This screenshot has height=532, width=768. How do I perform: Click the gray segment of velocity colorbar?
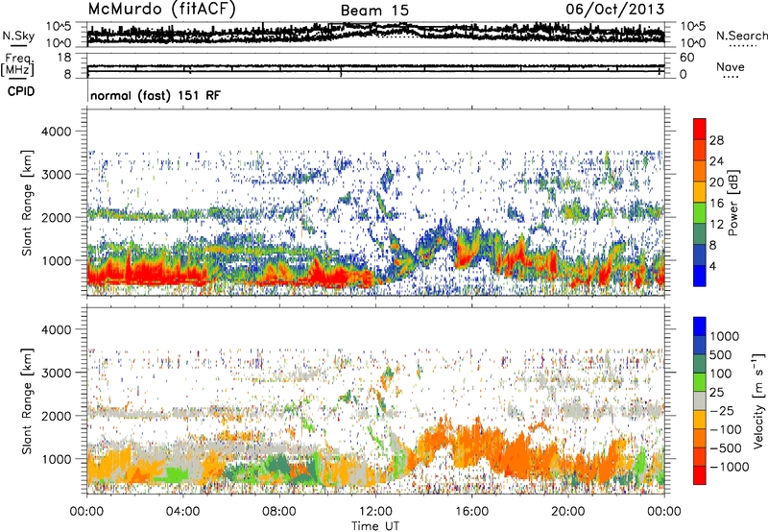coord(700,401)
